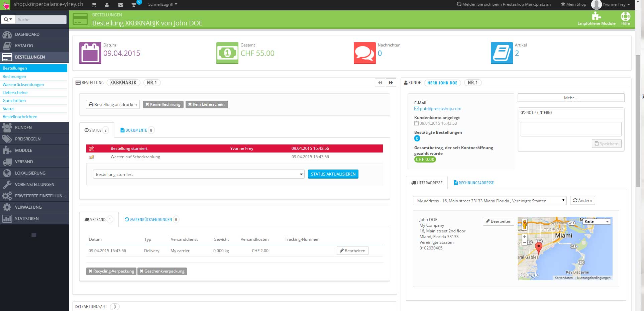This screenshot has height=311, width=644.
Task: Open the shopping cart icon in top bar
Action: pos(94,5)
